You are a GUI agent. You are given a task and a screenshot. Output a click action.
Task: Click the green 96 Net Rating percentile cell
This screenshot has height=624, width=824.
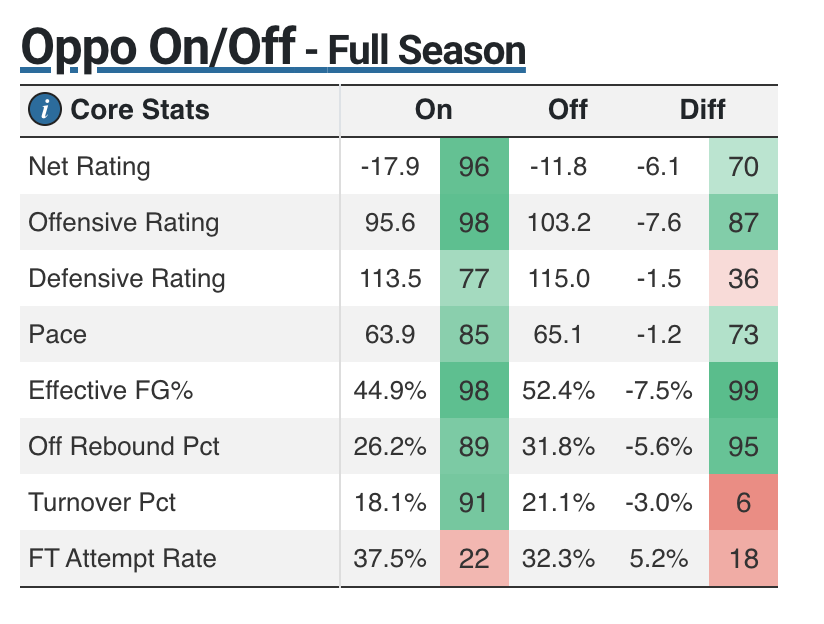click(473, 166)
